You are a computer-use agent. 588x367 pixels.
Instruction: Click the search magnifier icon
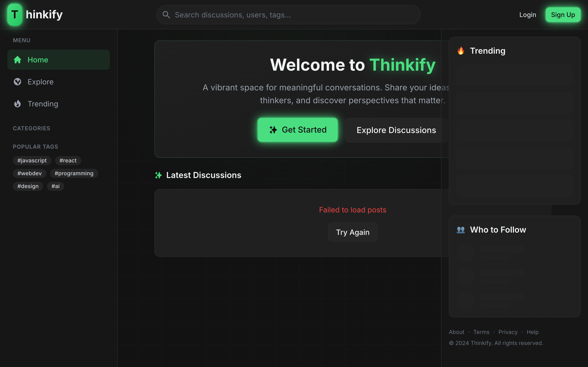(x=166, y=14)
